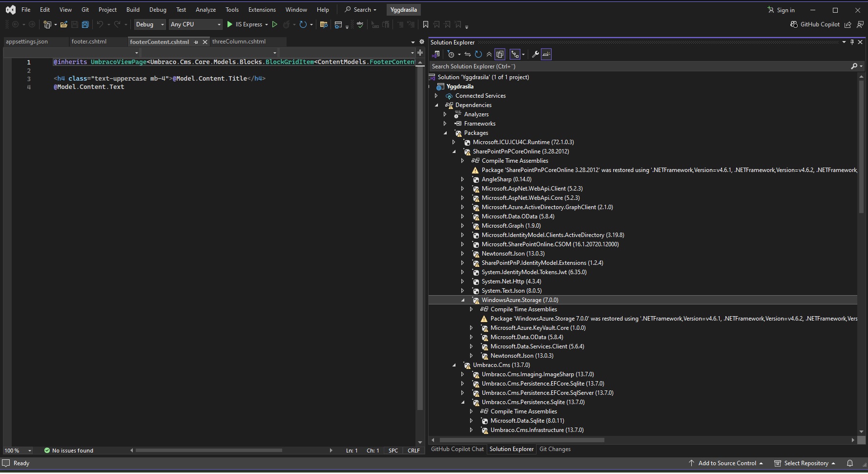Open GitHub Copilot in the title toolbar
The image size is (868, 474).
coord(815,24)
